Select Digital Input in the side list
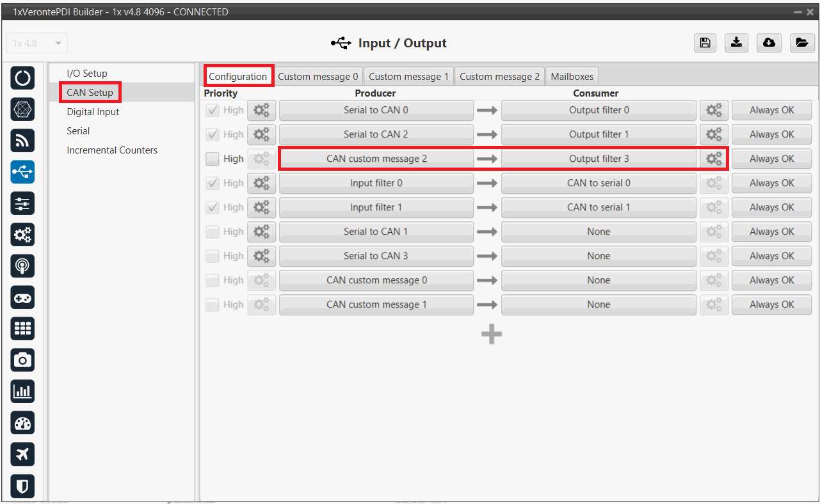This screenshot has height=504, width=820. pos(93,112)
